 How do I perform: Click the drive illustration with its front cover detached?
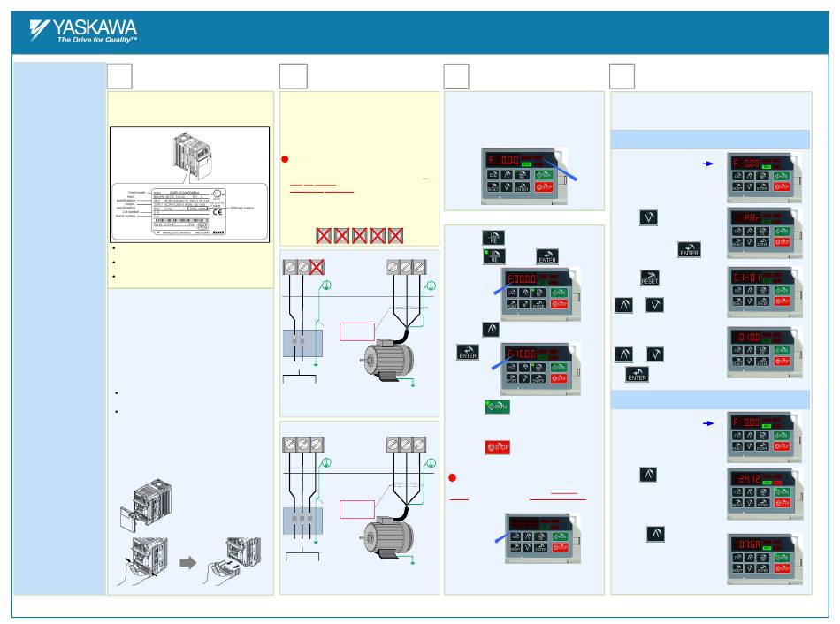click(147, 505)
